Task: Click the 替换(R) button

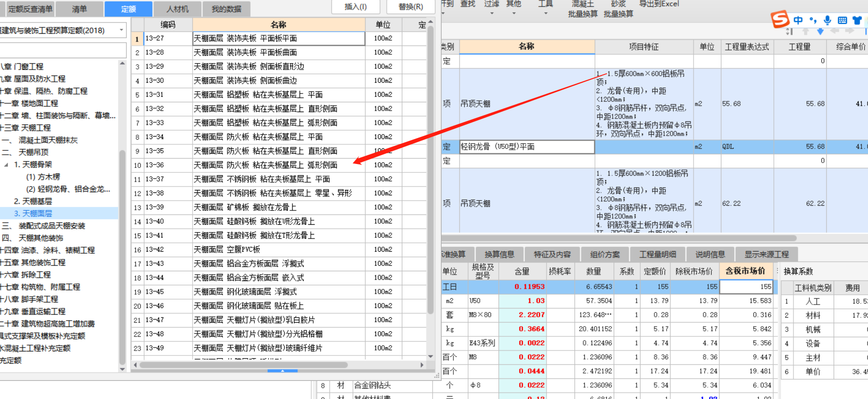Action: pos(411,7)
